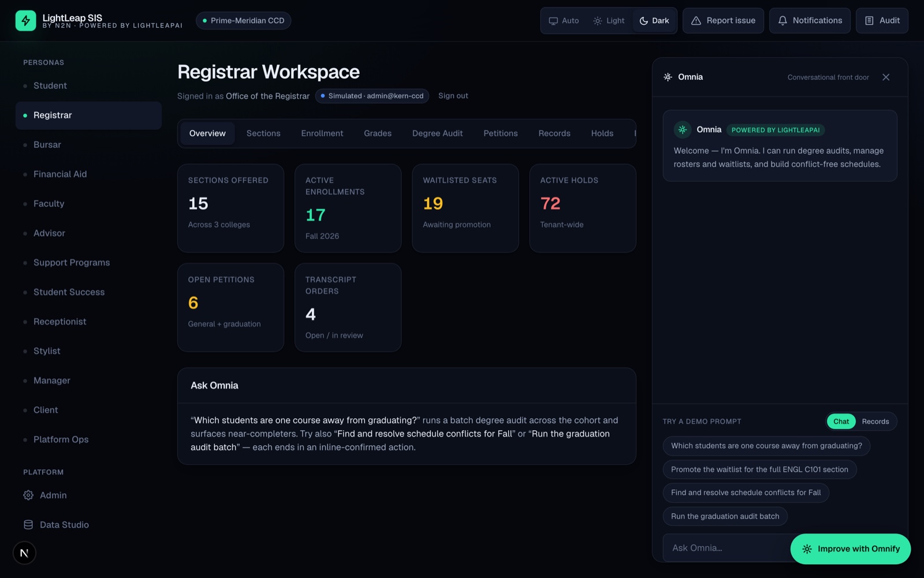The image size is (924, 578).
Task: Select the Stylist persona
Action: [88, 351]
